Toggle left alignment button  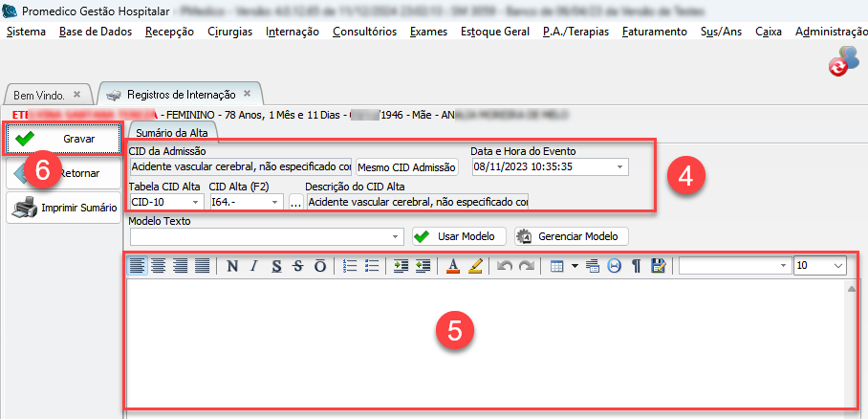[x=139, y=266]
